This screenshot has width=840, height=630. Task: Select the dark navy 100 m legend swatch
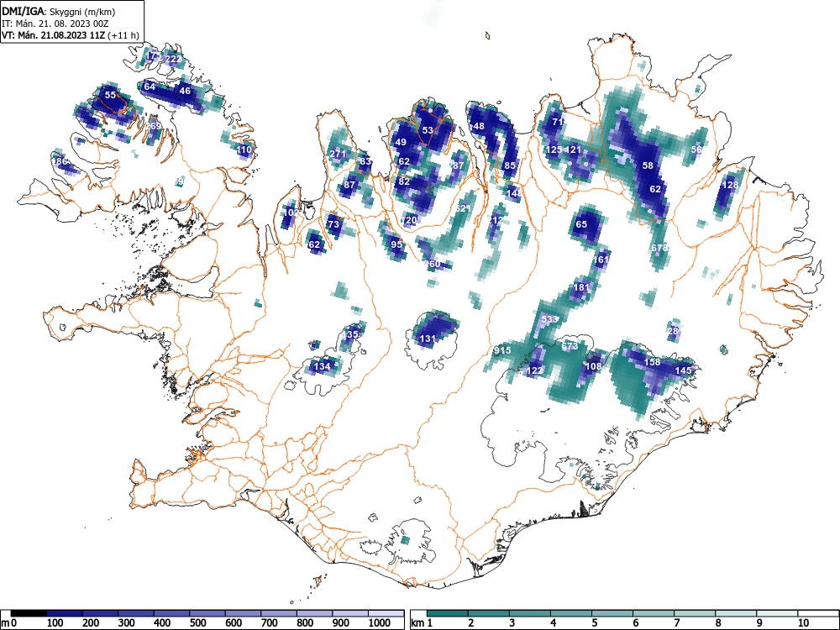click(65, 613)
